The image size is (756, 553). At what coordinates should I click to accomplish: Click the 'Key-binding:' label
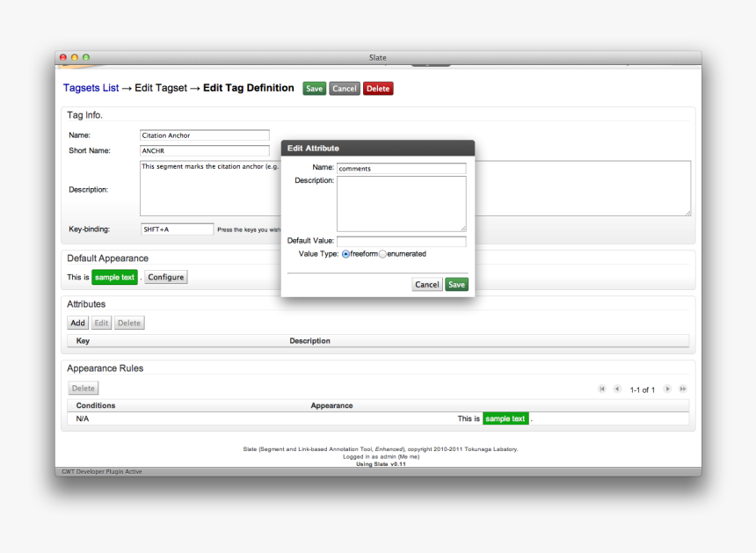(89, 229)
